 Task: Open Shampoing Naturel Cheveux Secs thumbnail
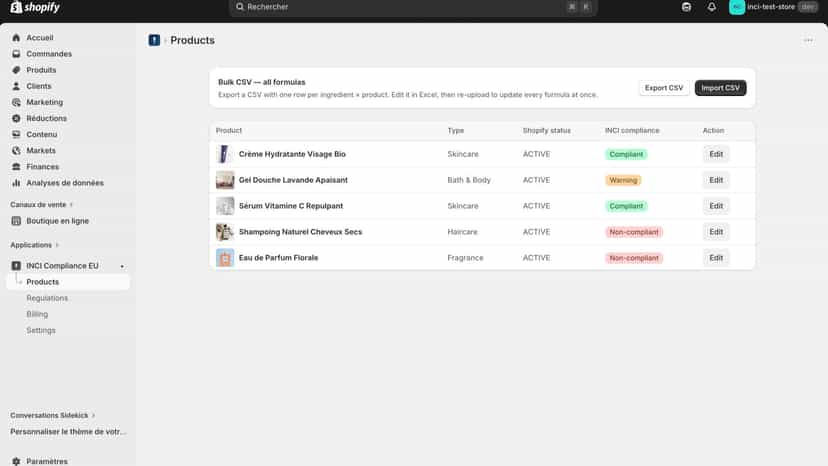225,232
